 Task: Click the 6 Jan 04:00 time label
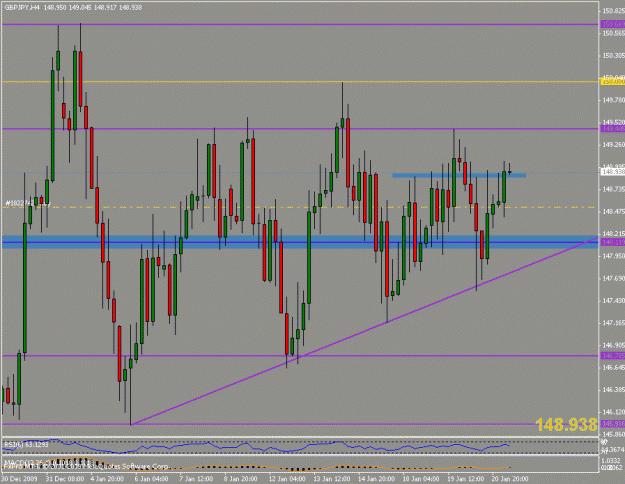click(x=151, y=478)
